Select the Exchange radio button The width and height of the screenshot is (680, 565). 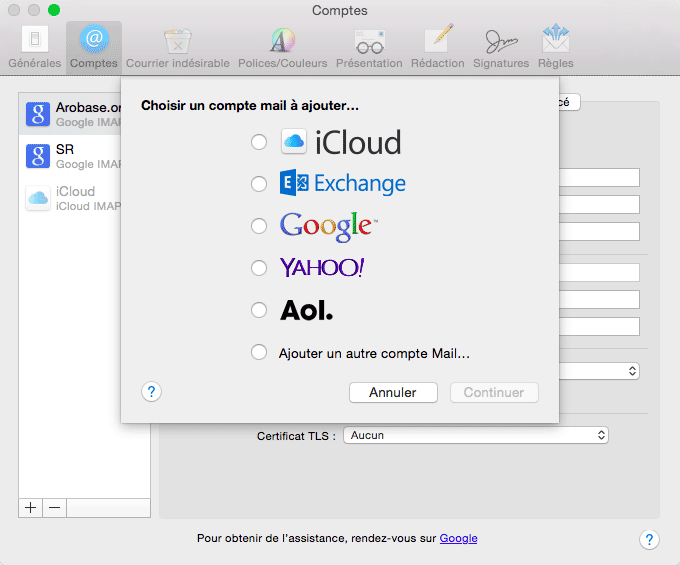259,184
